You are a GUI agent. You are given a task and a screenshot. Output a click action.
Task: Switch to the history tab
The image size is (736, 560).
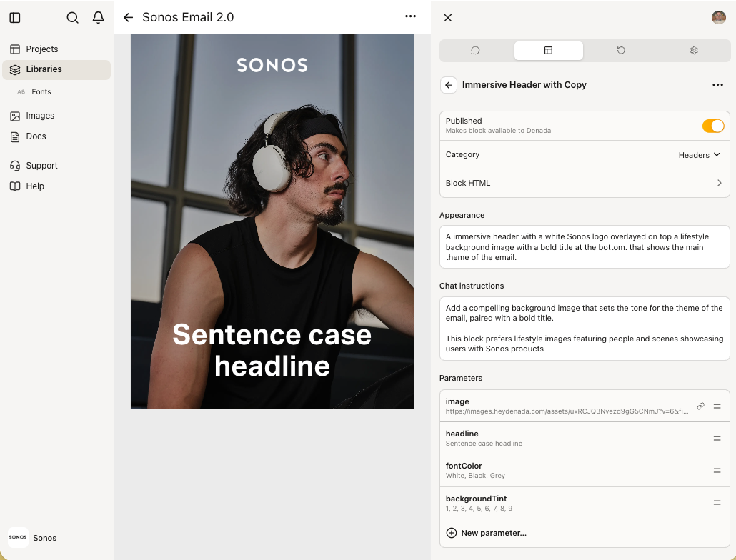coord(621,50)
